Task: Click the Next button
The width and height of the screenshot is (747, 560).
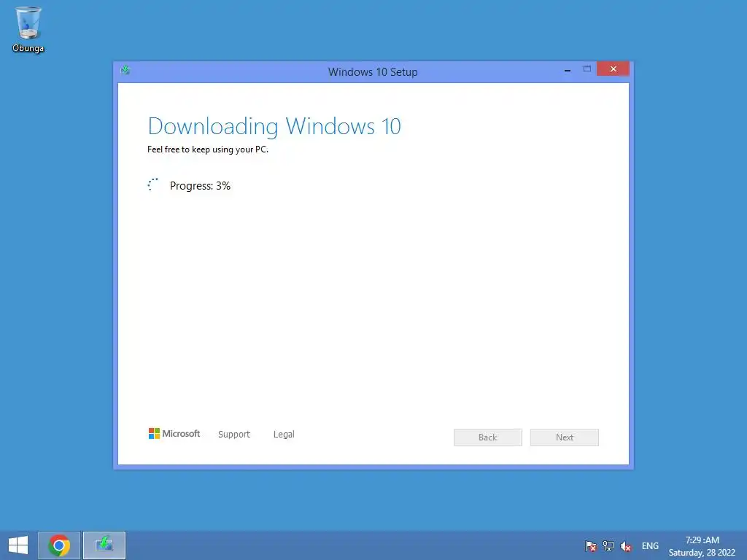Action: coord(565,437)
